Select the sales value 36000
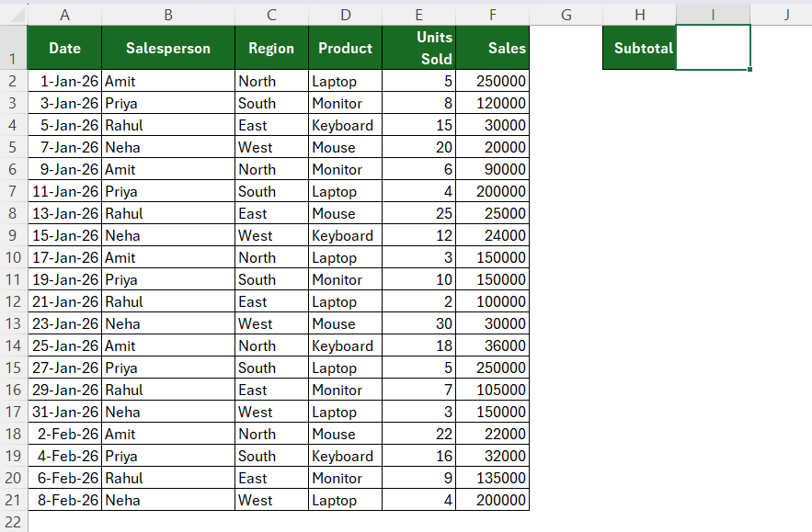This screenshot has width=812, height=532. tap(493, 345)
